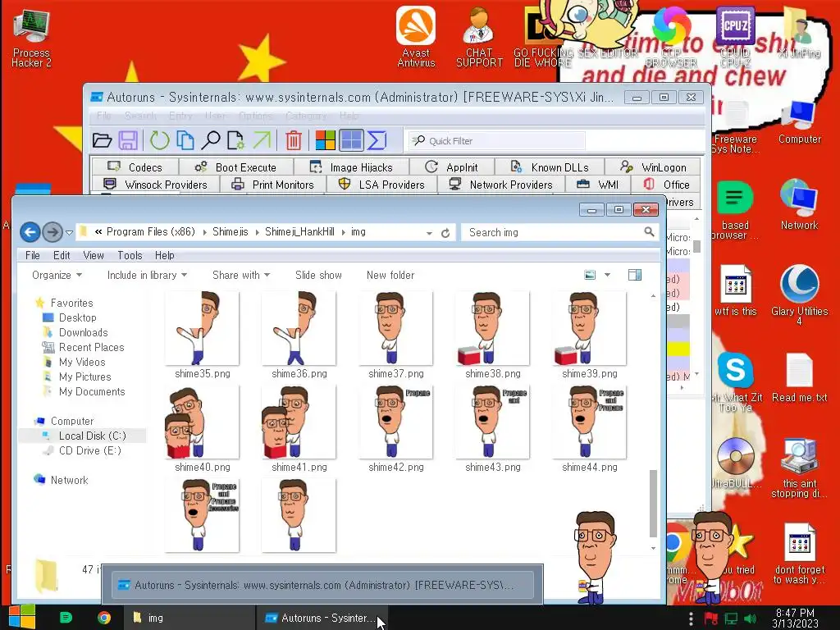Click the magnifier Find icon in Autoruns toolbar

coord(211,140)
